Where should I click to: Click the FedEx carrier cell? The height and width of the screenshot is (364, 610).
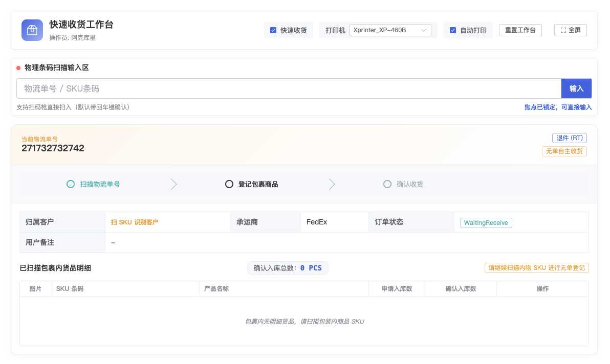(x=335, y=222)
